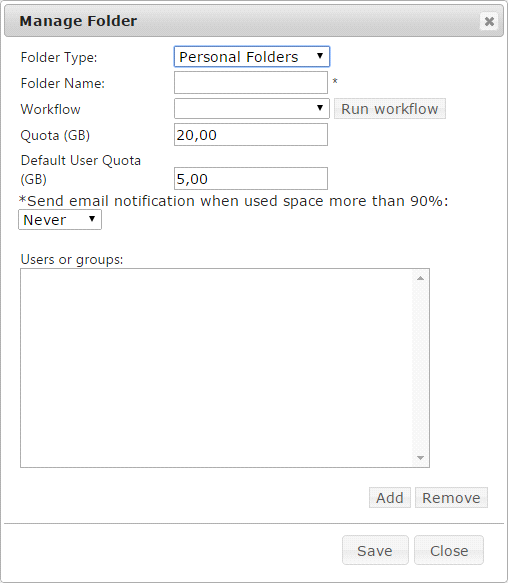Click the Workflow label text
This screenshot has height=583, width=508.
(x=51, y=109)
